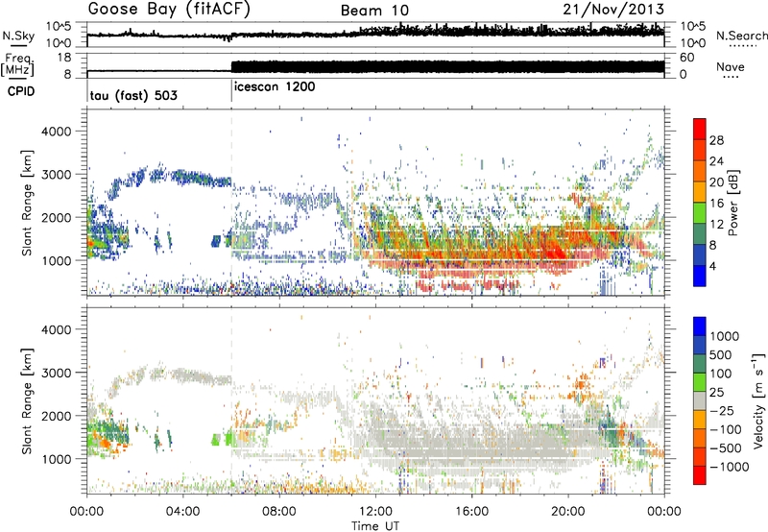
Task: Click the 'icescan 1200' CPID label
Action: click(x=275, y=87)
